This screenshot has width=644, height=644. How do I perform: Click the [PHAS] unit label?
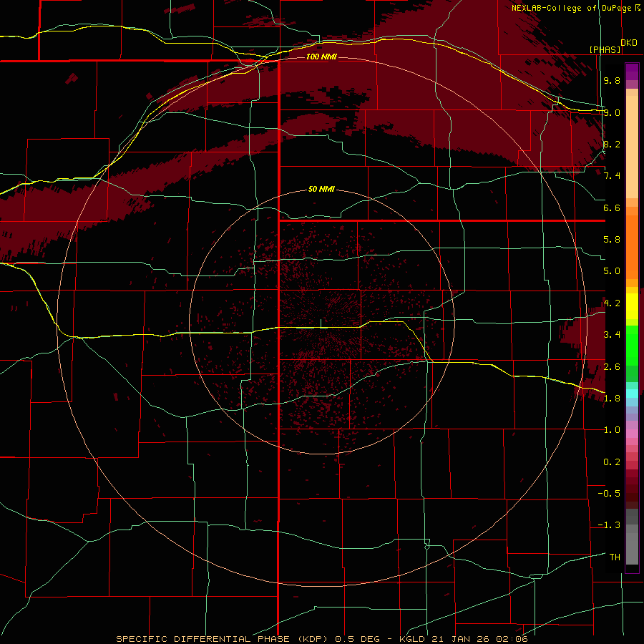[x=605, y=49]
